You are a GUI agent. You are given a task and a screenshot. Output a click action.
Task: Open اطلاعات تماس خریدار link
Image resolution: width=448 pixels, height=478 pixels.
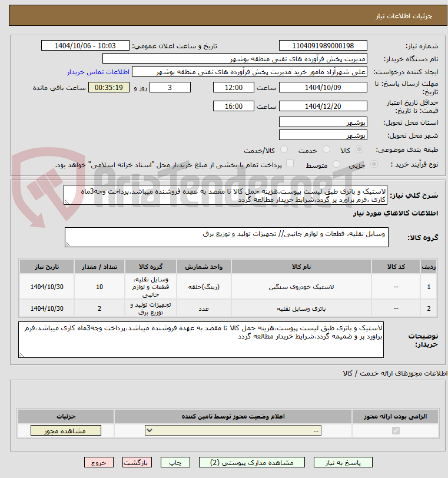(98, 72)
